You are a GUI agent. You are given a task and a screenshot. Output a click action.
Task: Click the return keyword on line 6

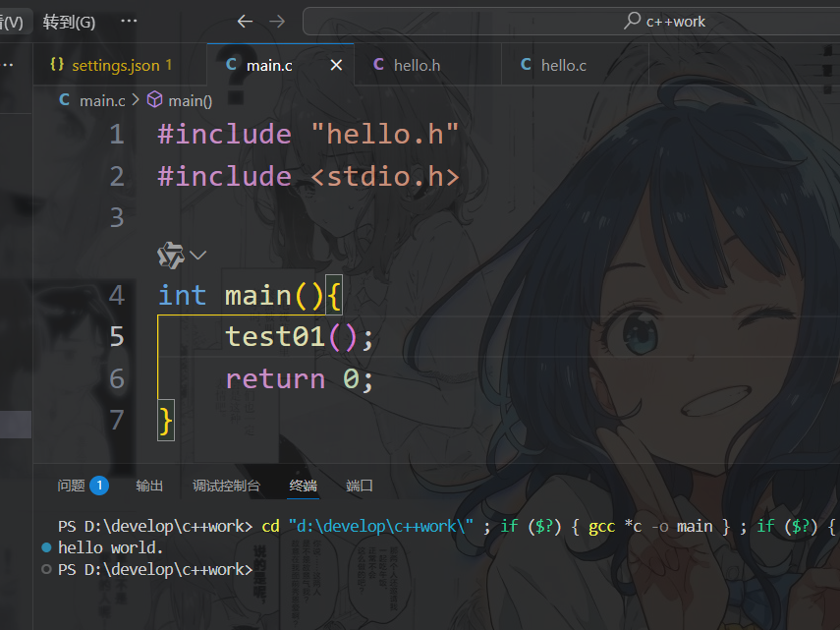pos(275,379)
